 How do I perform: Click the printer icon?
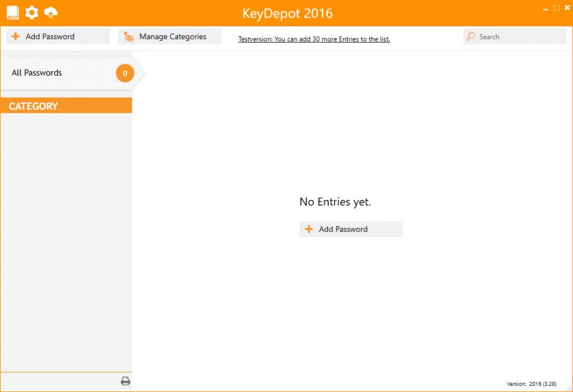[x=126, y=381]
